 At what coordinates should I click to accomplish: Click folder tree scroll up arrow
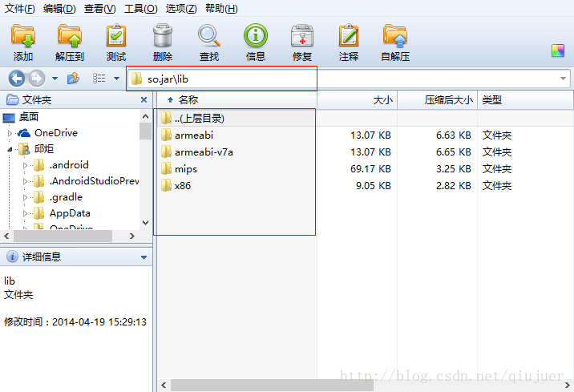145,116
